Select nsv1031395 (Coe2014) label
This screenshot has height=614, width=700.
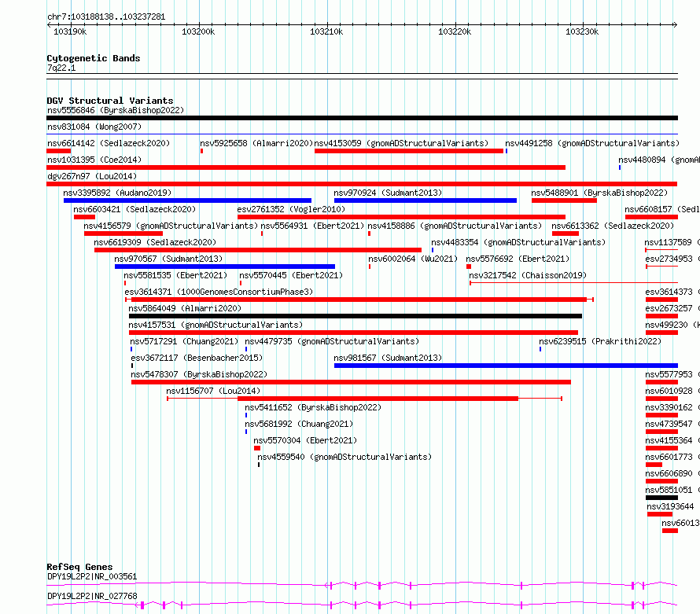94,160
